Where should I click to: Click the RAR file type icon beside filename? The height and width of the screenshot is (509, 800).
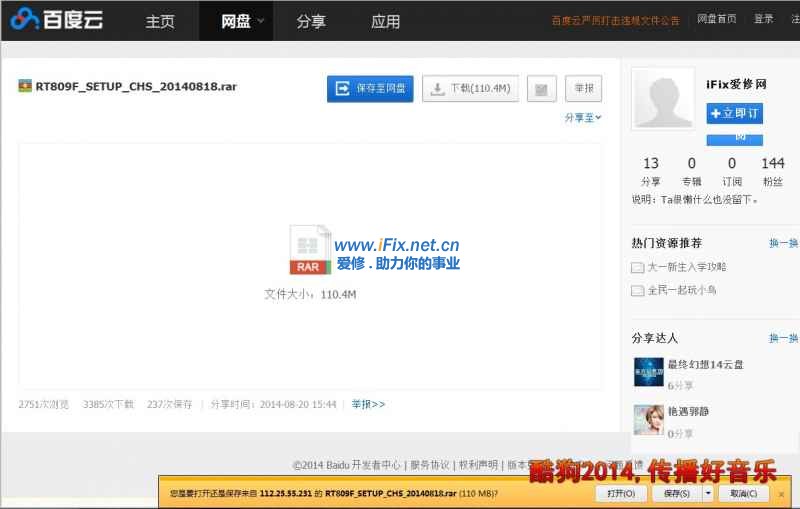[25, 86]
